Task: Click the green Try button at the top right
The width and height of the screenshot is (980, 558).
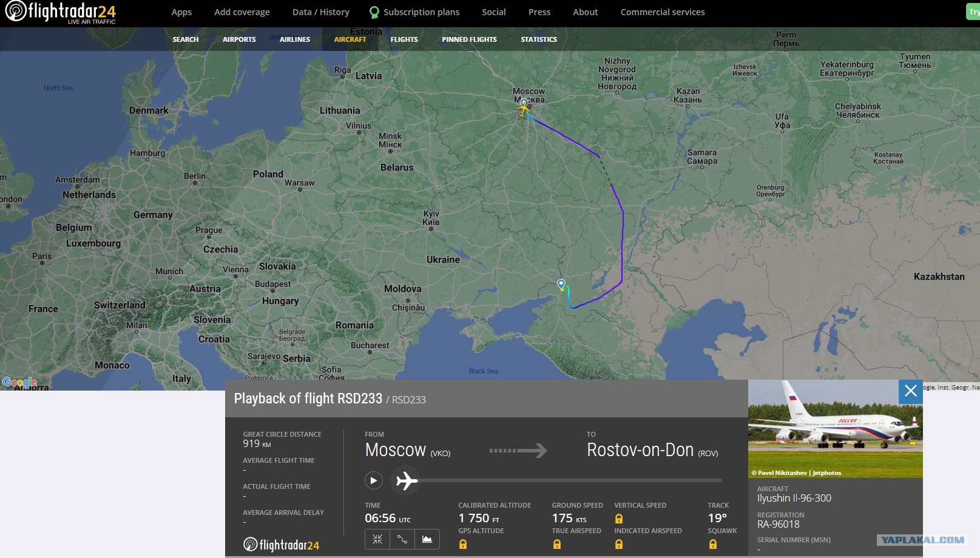Action: pos(973,12)
